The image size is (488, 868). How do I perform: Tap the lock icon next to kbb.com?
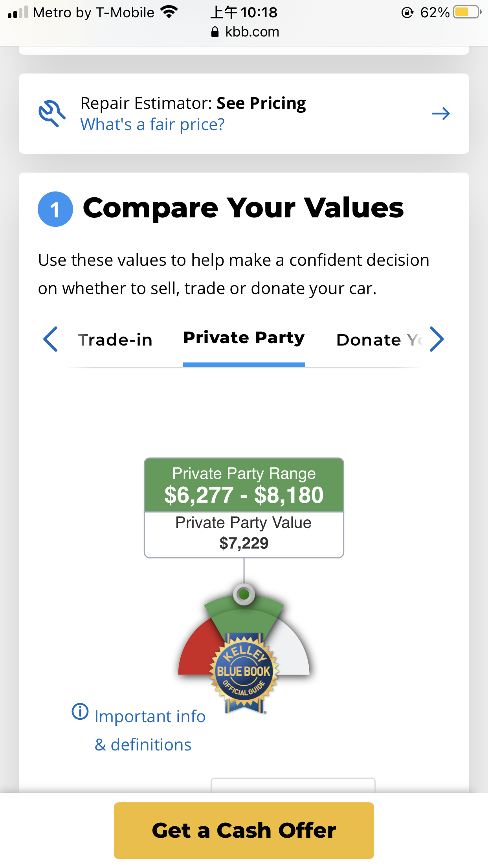click(x=215, y=32)
